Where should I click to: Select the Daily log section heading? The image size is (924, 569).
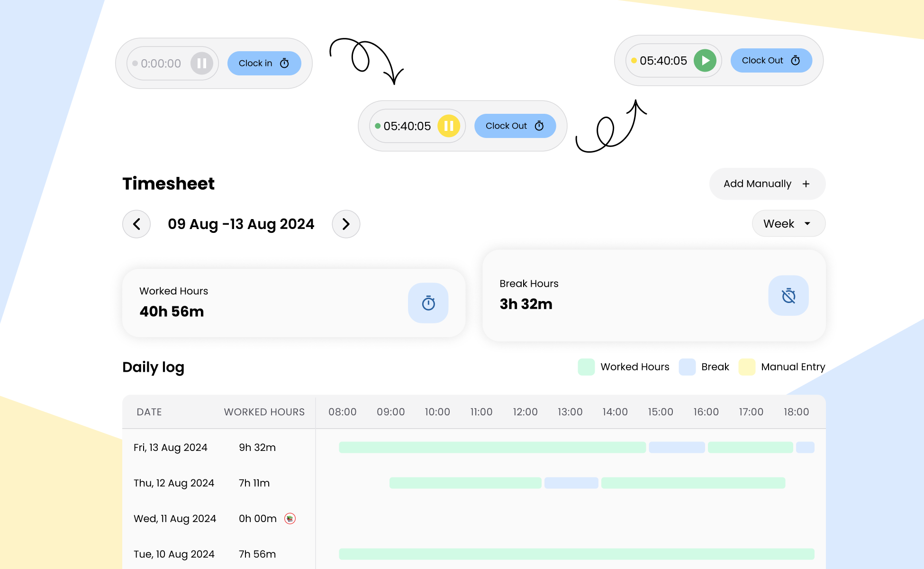point(153,367)
